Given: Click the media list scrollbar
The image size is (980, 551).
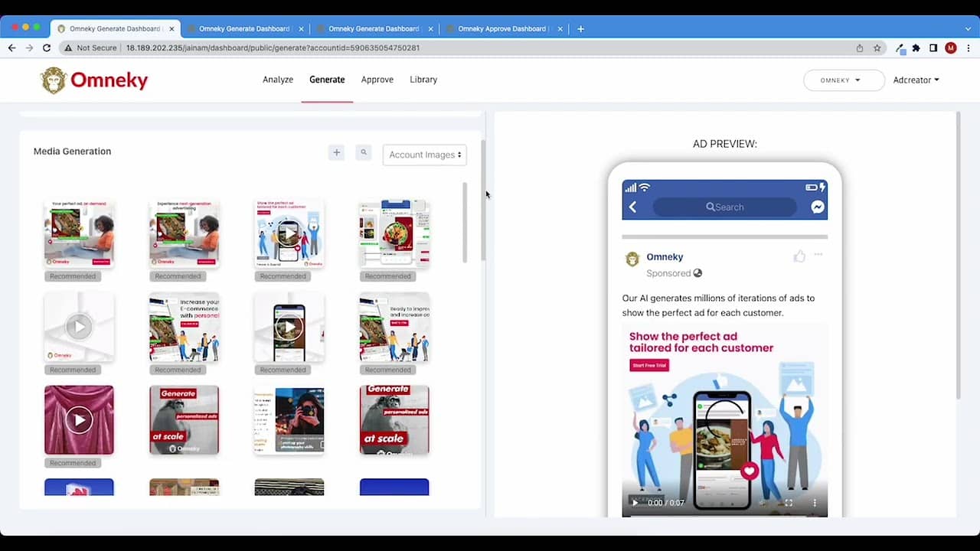Looking at the screenshot, I should click(465, 223).
